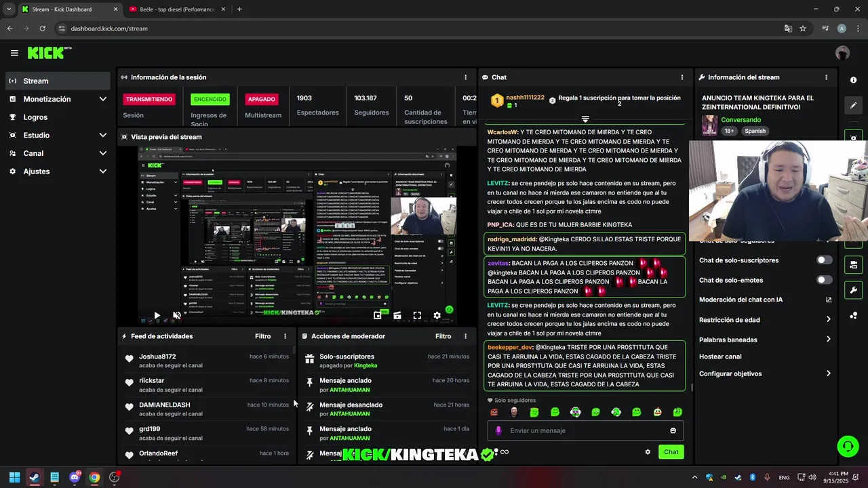This screenshot has height=488, width=868.
Task: Play the stream preview video
Action: [157, 315]
